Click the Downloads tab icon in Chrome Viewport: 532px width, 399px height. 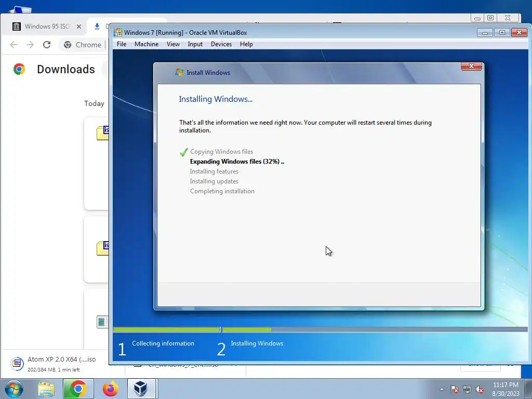97,26
